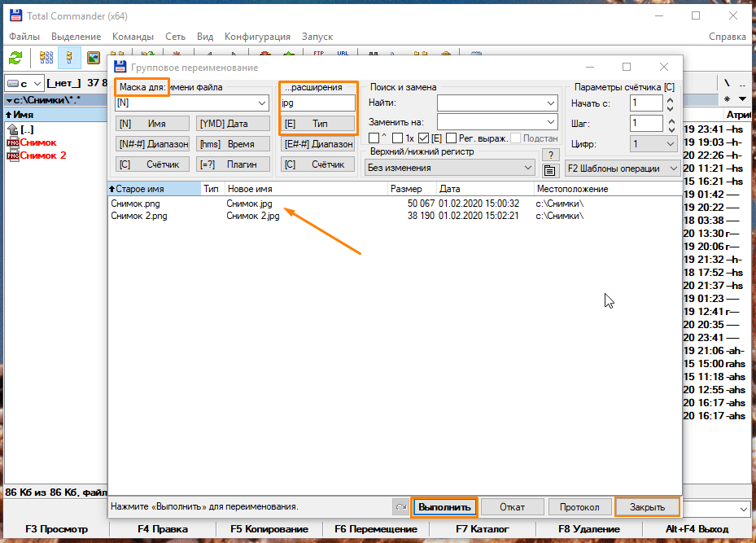The height and width of the screenshot is (543, 756).
Task: Click the [E] Тип extension button
Action: [317, 124]
